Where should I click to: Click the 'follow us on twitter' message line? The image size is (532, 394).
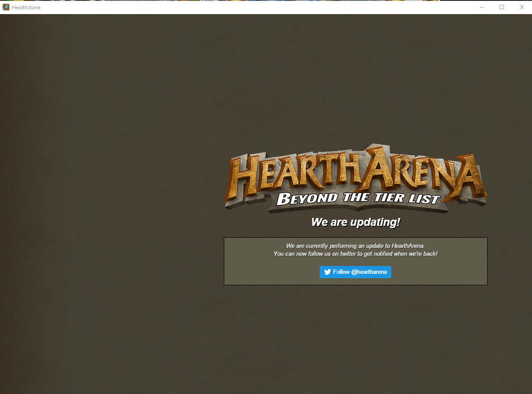click(355, 254)
